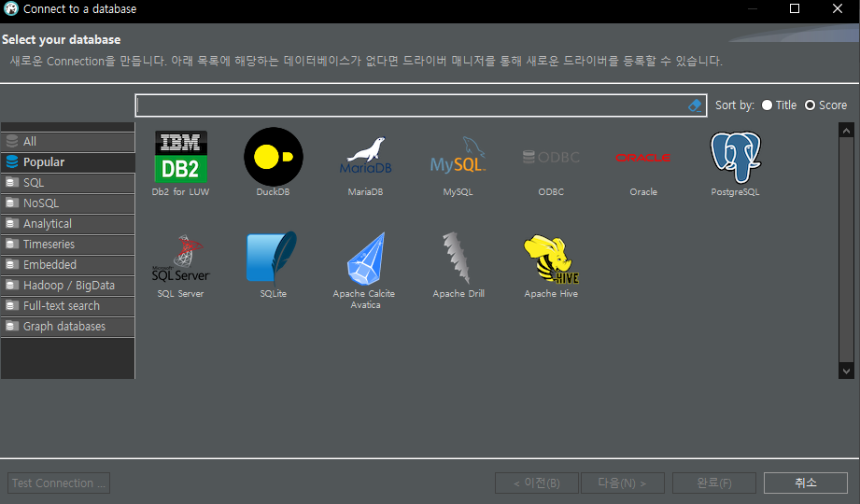
Task: Maximize the Connect to a database window
Action: pos(795,8)
